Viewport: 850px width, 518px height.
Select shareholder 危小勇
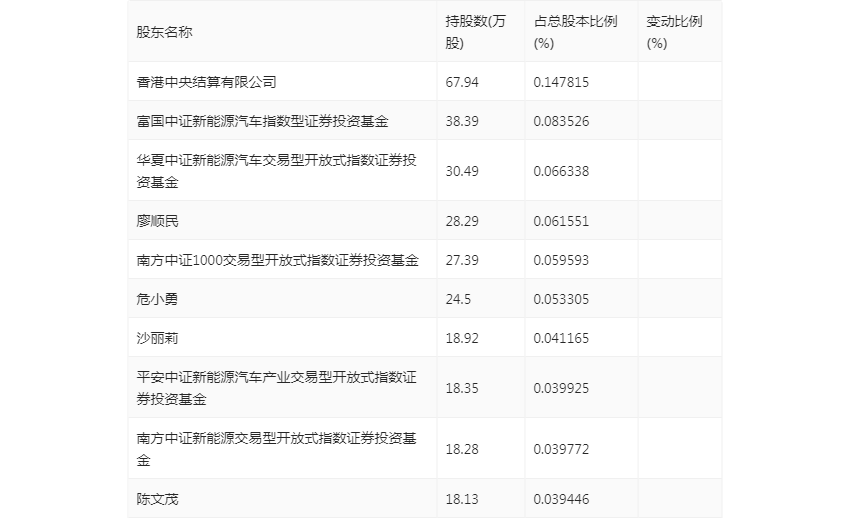157,299
